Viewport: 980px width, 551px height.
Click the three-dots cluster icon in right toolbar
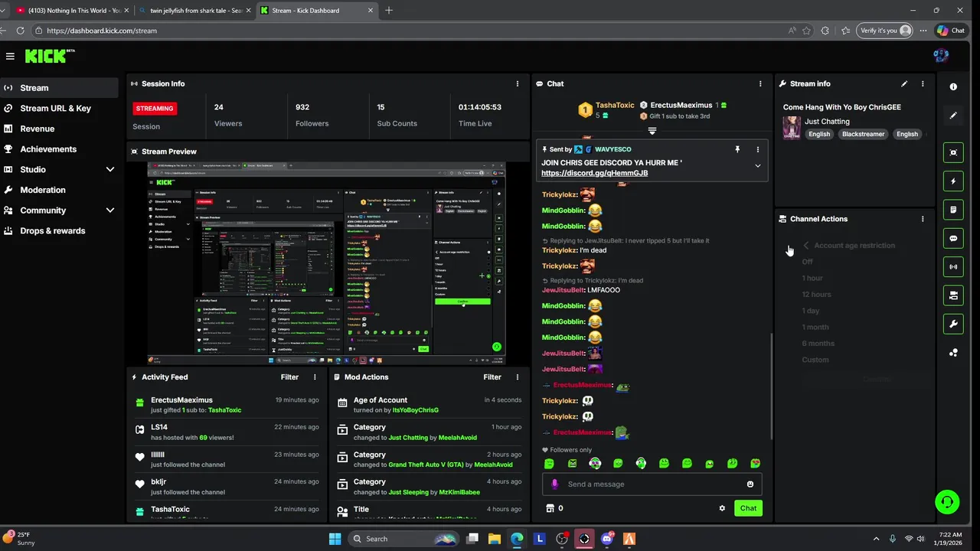(x=953, y=352)
